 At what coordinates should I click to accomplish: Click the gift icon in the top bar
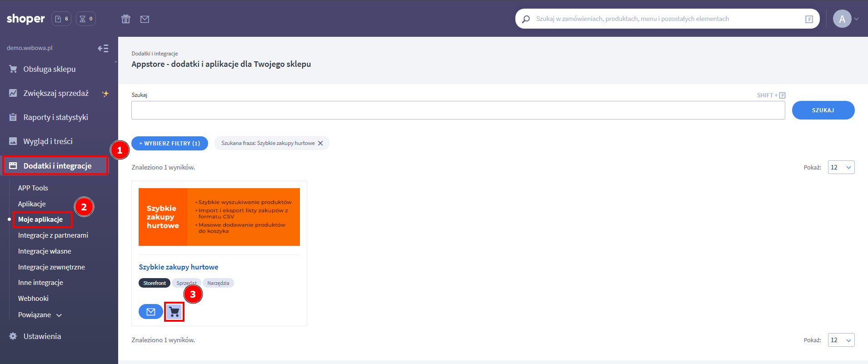[x=126, y=19]
